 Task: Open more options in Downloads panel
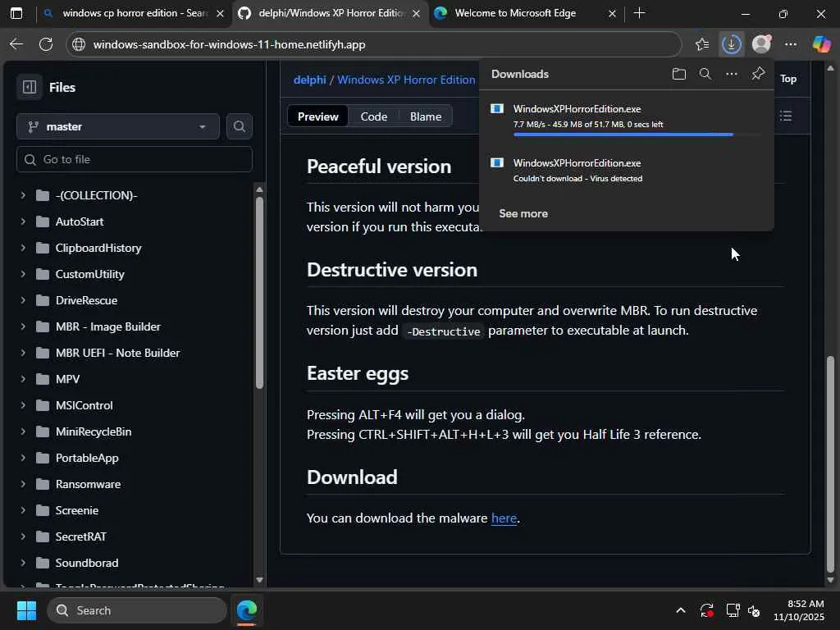(x=731, y=74)
